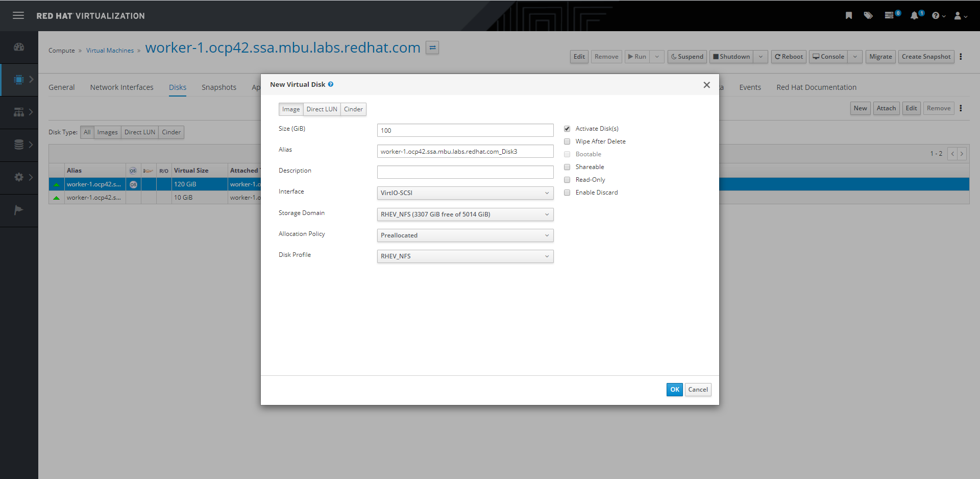The image size is (980, 479).
Task: Click the bookmark icon in header
Action: [x=848, y=16]
